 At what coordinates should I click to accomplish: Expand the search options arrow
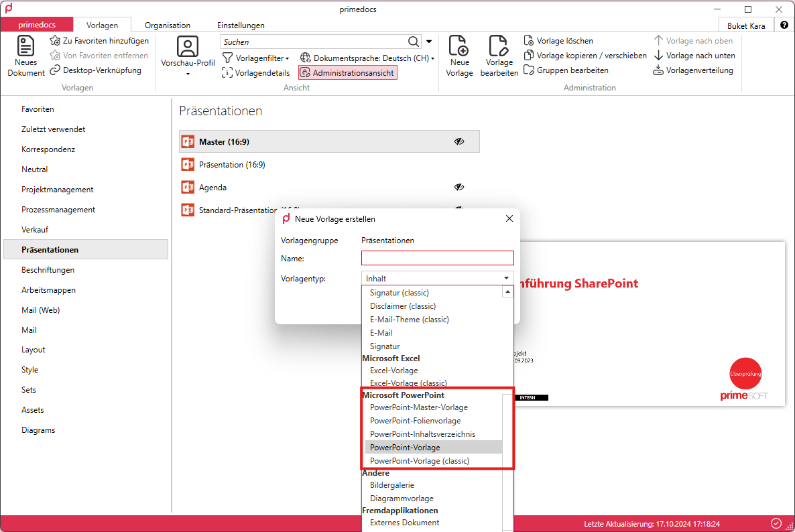[429, 42]
